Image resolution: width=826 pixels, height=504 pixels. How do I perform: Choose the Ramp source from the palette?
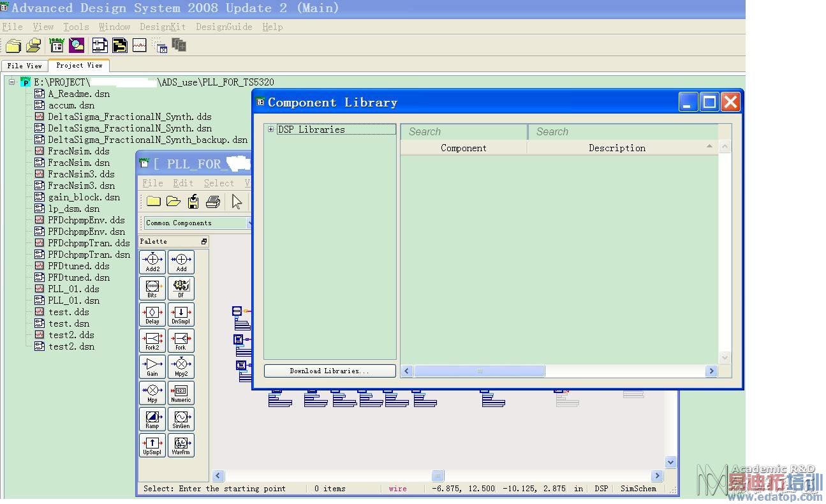coord(152,419)
